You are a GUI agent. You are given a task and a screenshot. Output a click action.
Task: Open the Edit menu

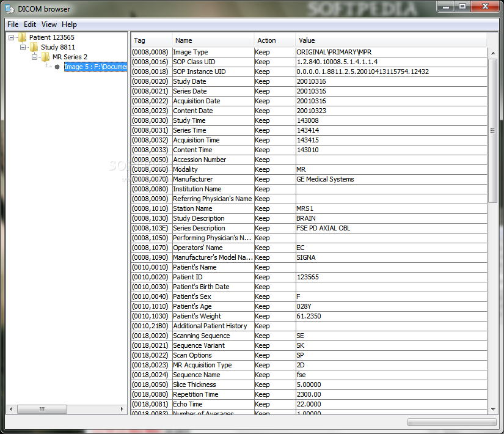pyautogui.click(x=29, y=24)
